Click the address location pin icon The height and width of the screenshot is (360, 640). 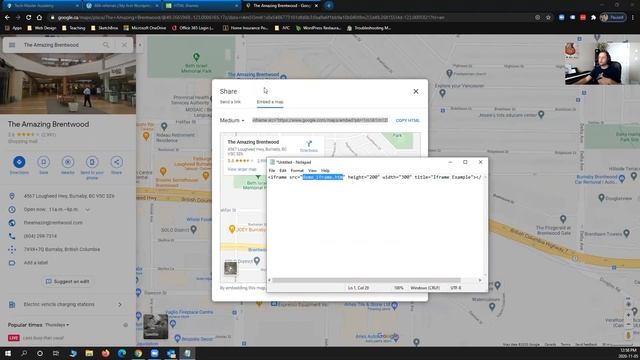tap(12, 196)
